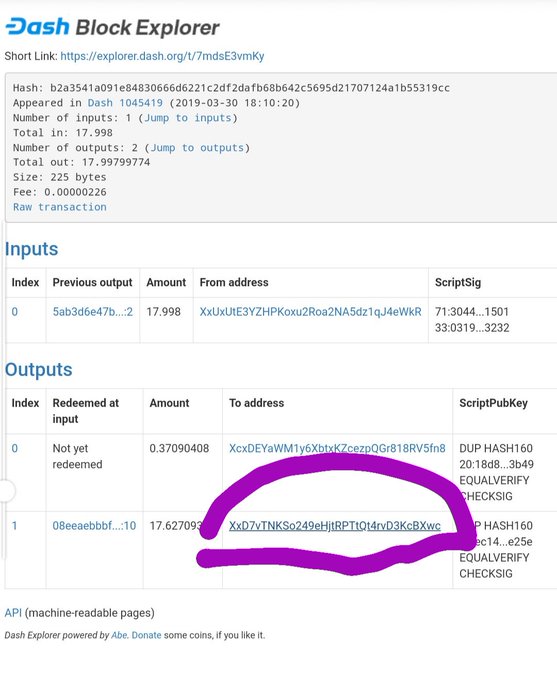Click the Fee: 0.00000226 line

pyautogui.click(x=59, y=192)
